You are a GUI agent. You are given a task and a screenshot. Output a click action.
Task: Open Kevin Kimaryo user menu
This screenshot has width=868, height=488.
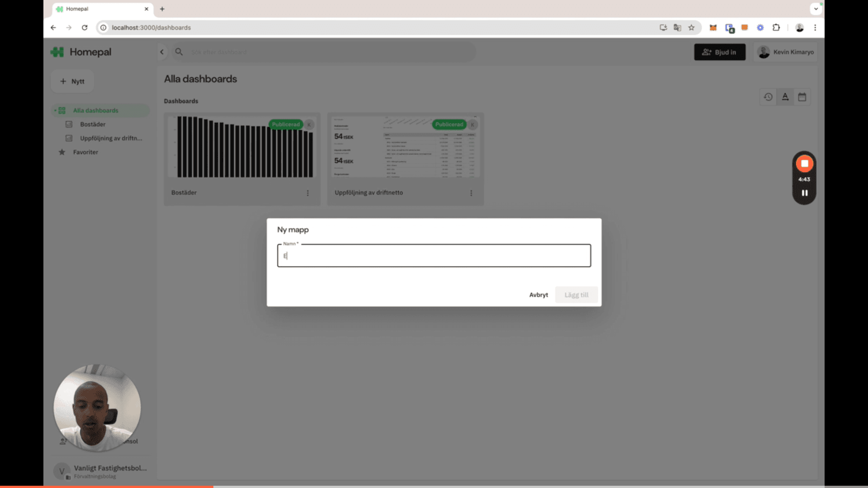click(786, 52)
